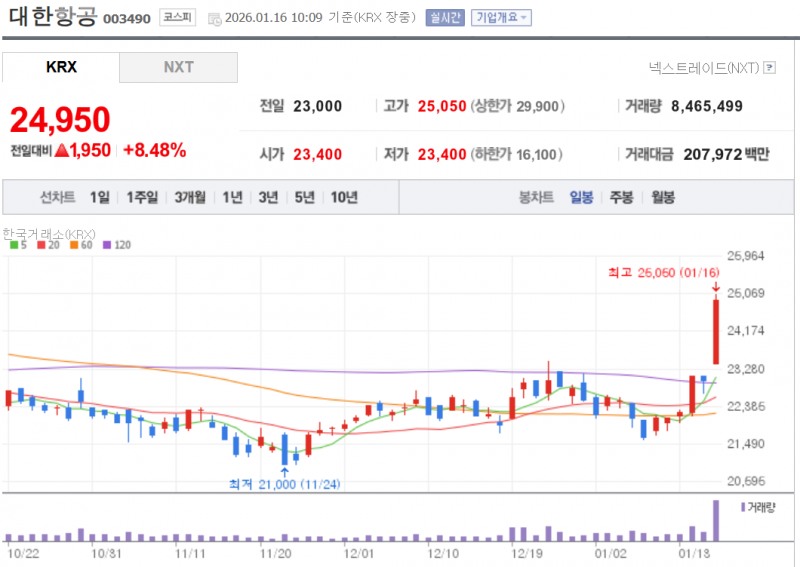Click the 01/02 date on the axis
The height and width of the screenshot is (567, 800).
tap(610, 553)
